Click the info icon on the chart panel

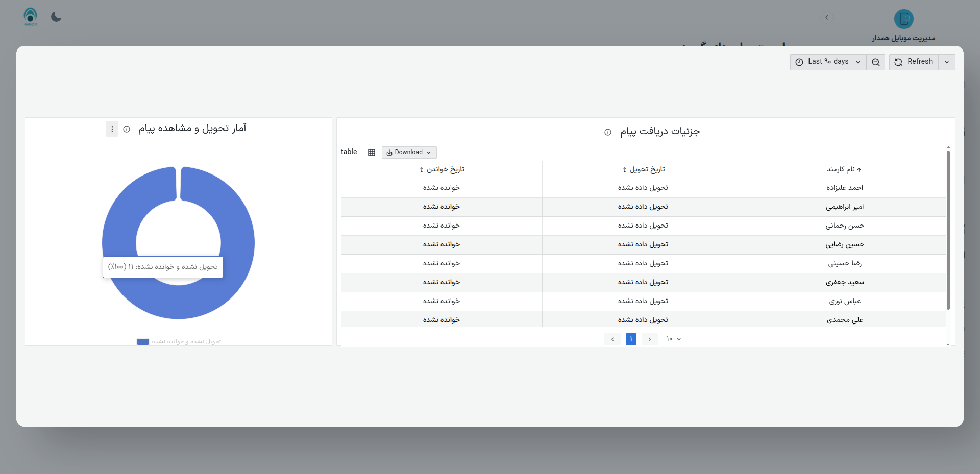click(x=127, y=129)
